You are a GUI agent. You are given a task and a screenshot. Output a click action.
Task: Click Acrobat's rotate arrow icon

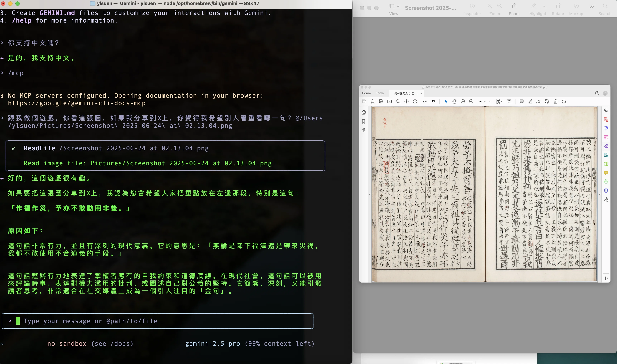pos(564,101)
